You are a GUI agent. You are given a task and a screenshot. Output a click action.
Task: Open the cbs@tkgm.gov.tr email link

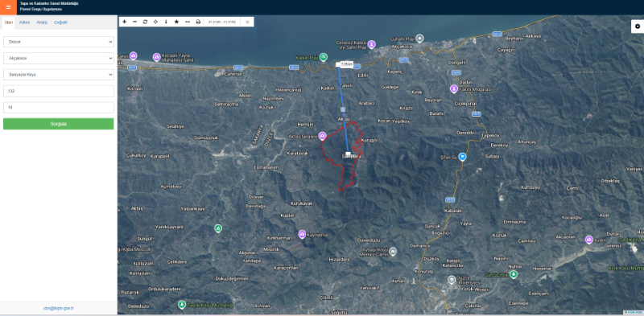point(58,308)
